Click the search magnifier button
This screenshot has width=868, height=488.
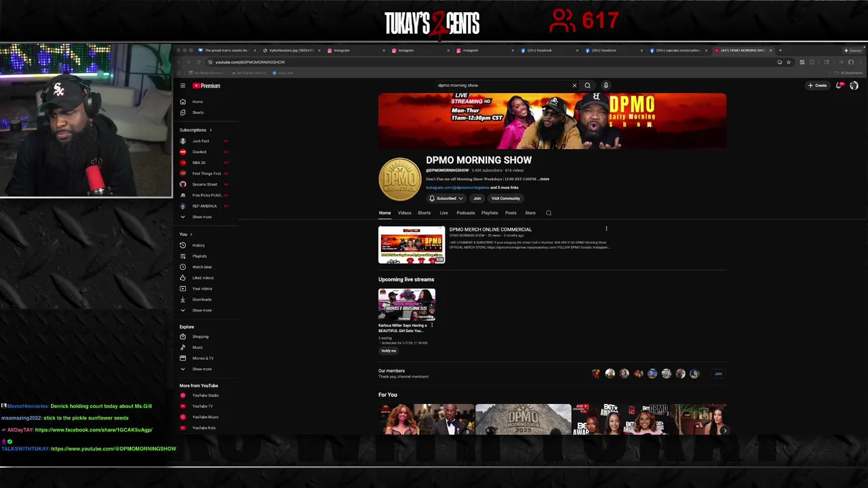(587, 85)
